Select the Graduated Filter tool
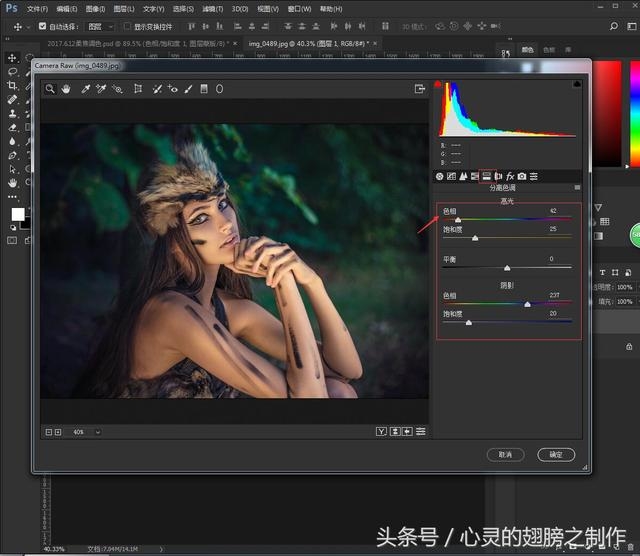This screenshot has height=556, width=640. click(204, 89)
